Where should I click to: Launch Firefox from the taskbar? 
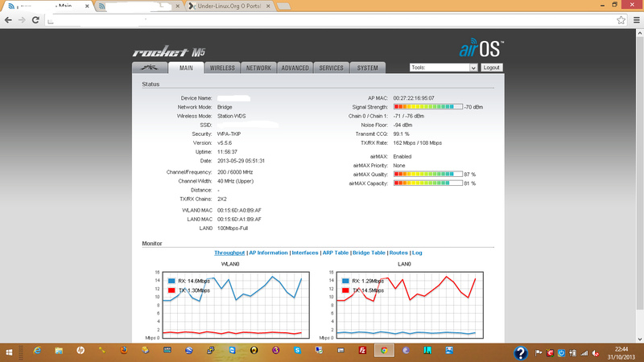[122, 351]
